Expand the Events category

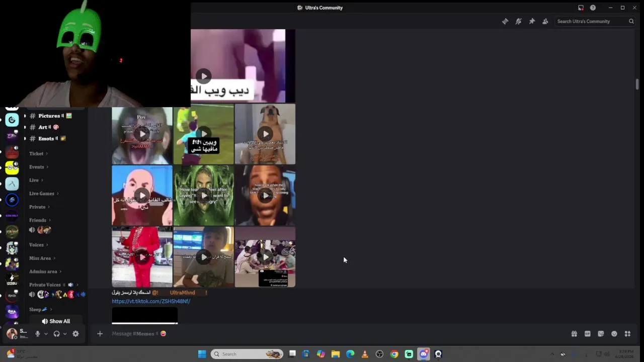tap(38, 167)
